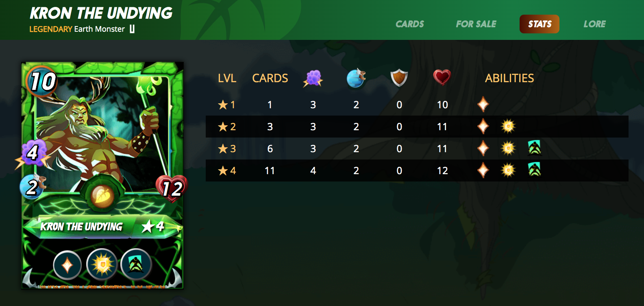Select the Stats tab
644x306 pixels.
pos(540,24)
